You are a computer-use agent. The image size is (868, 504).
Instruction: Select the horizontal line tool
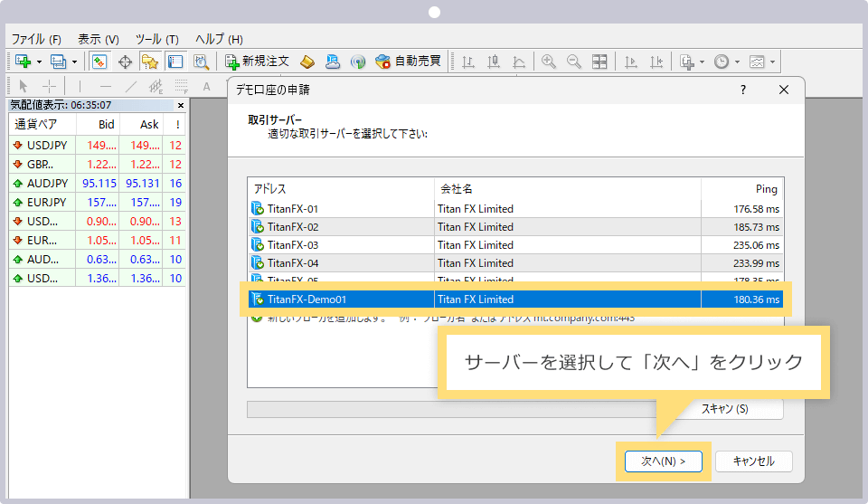(x=105, y=86)
